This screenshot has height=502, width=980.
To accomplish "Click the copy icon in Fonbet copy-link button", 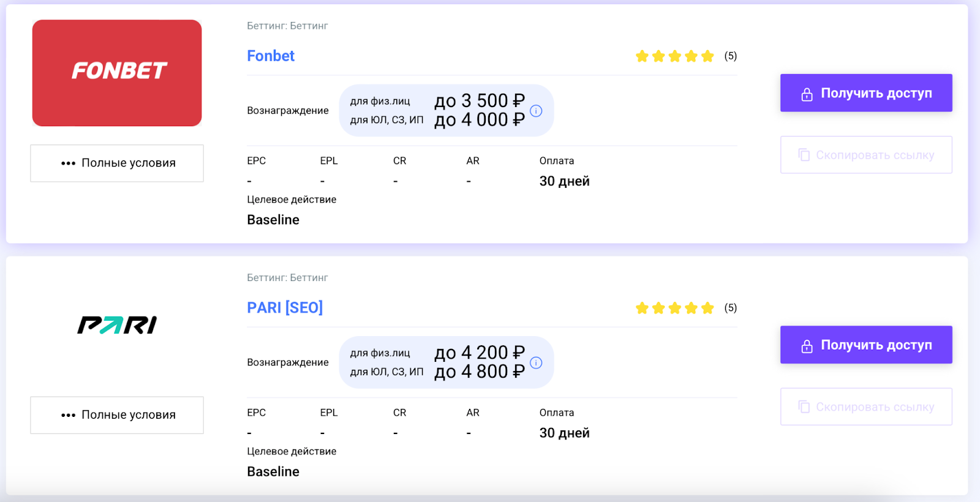I will 804,155.
